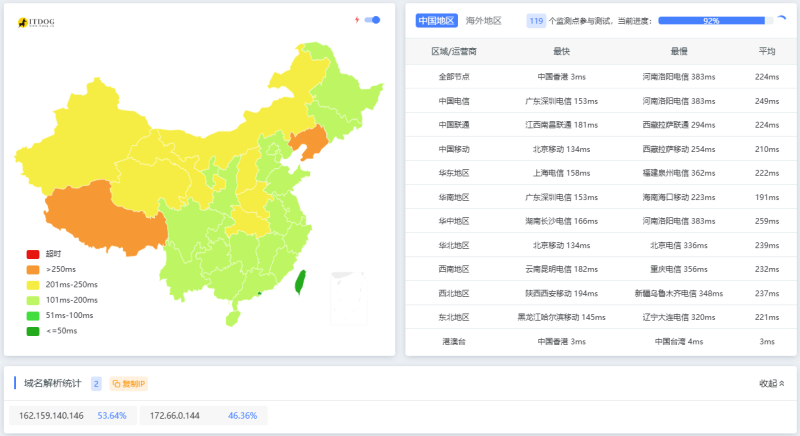Select the 全部节点 row label
The height and width of the screenshot is (436, 800).
[454, 77]
